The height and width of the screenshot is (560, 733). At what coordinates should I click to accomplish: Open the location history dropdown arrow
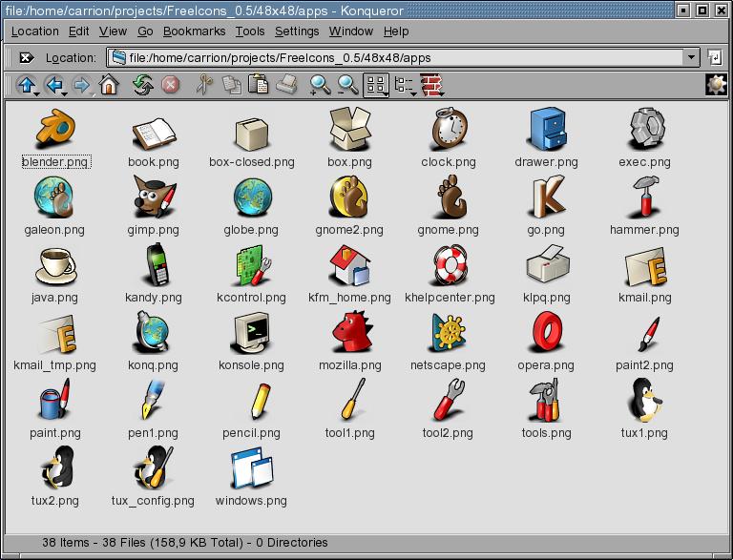point(691,57)
